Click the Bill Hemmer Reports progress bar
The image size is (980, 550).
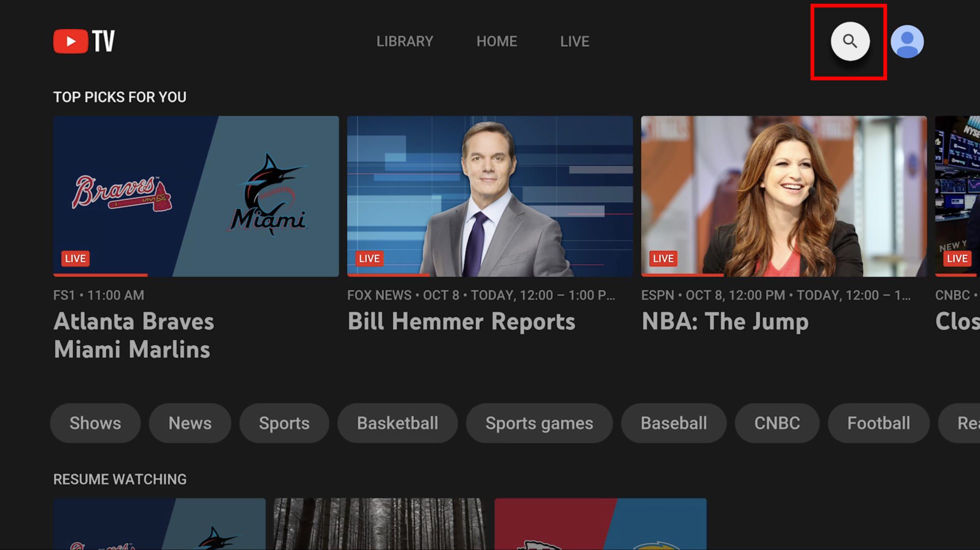click(x=388, y=276)
